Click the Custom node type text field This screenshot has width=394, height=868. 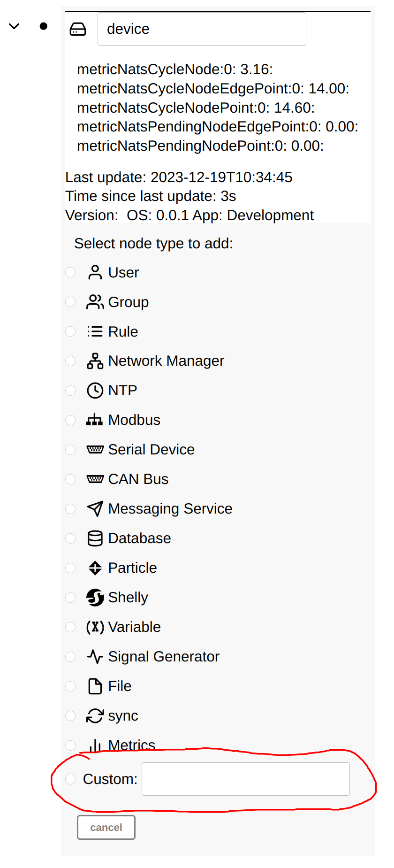[245, 779]
